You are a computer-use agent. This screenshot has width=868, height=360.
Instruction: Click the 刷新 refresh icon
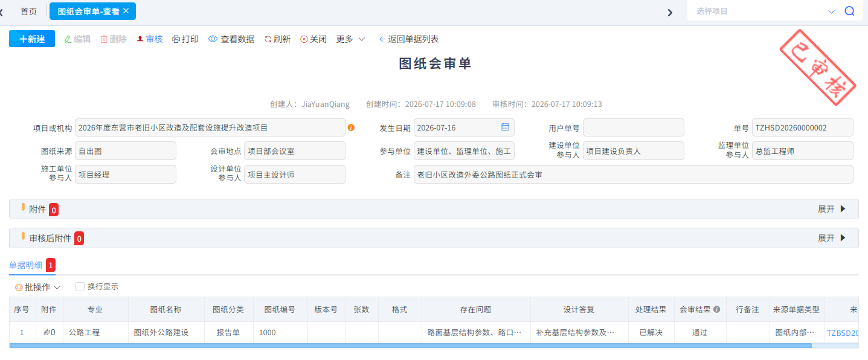click(x=268, y=39)
